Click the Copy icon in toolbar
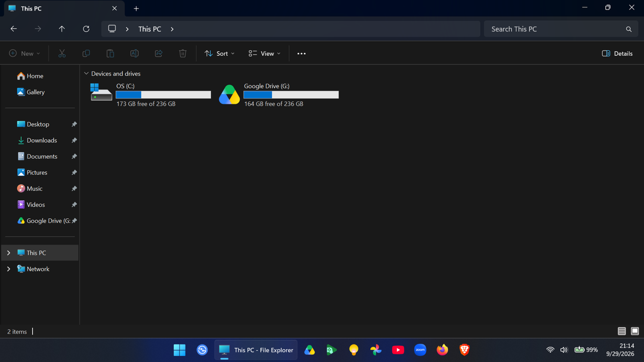The image size is (644, 362). pos(86,53)
